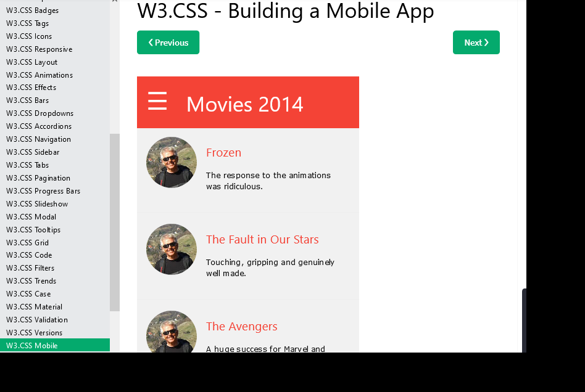The height and width of the screenshot is (392, 585).
Task: Open W3.CSS Slideshow in sidebar
Action: 55,204
